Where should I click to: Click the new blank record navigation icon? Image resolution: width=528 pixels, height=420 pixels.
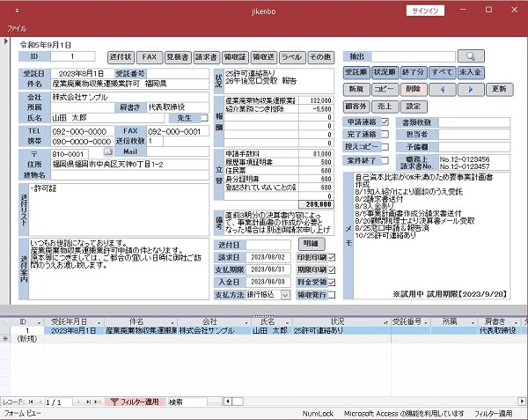[x=98, y=402]
